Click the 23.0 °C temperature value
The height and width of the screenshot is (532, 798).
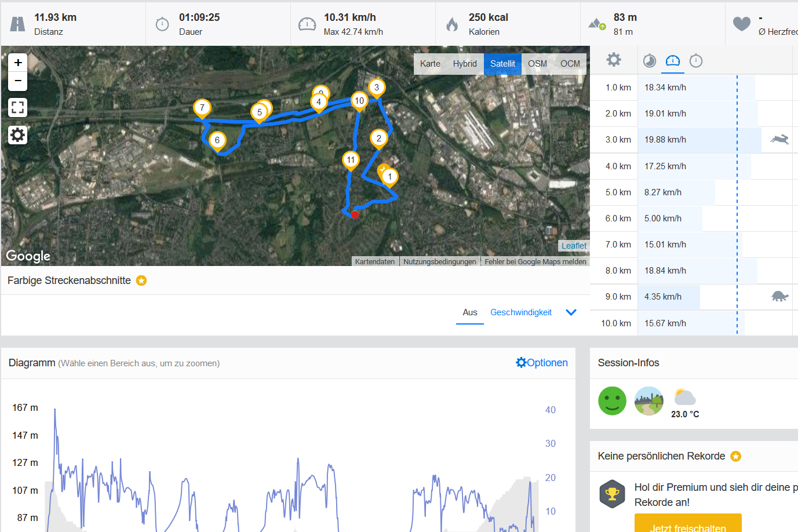pyautogui.click(x=685, y=414)
